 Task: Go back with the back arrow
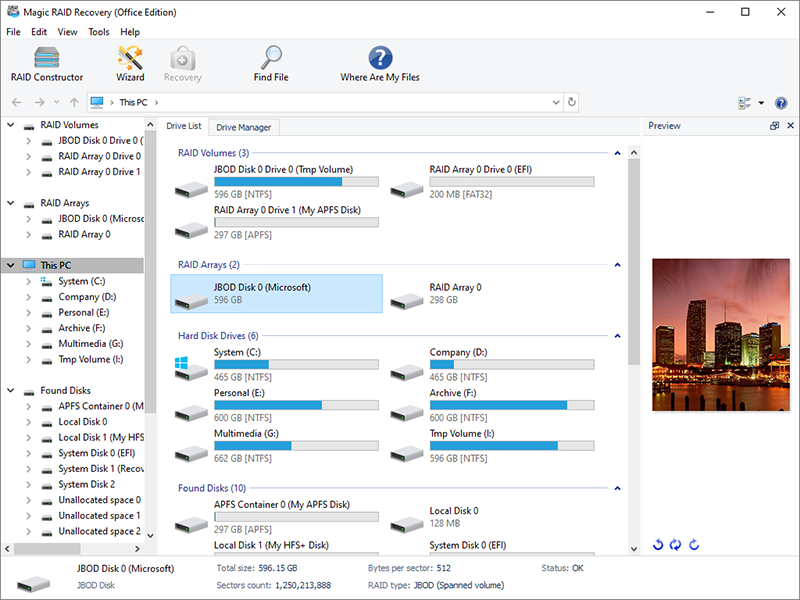(17, 103)
